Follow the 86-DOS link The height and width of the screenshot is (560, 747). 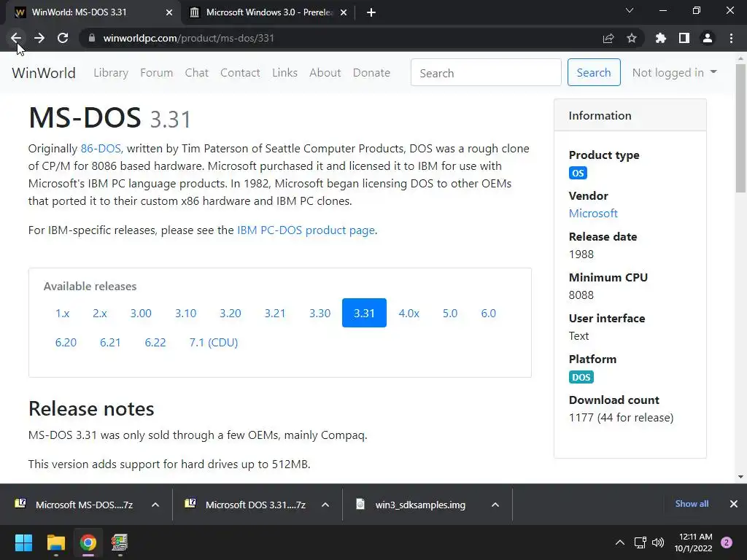click(101, 149)
